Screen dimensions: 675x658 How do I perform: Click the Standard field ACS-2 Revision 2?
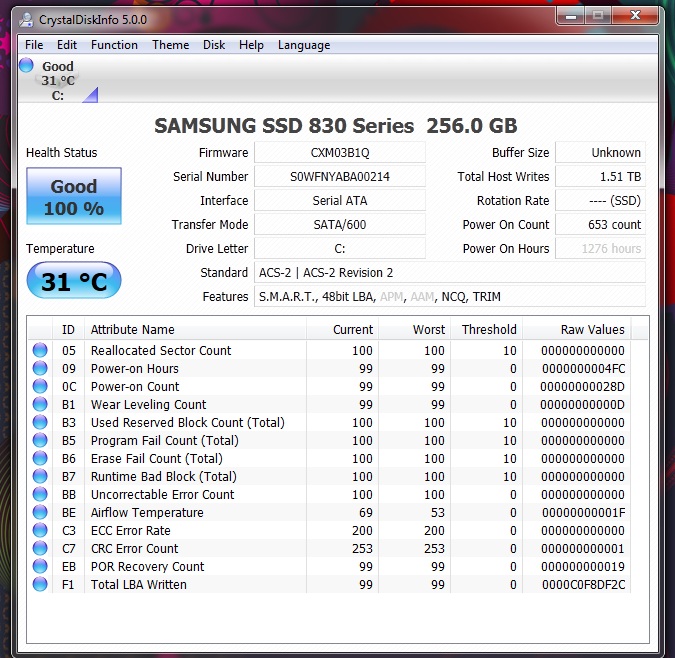(450, 273)
